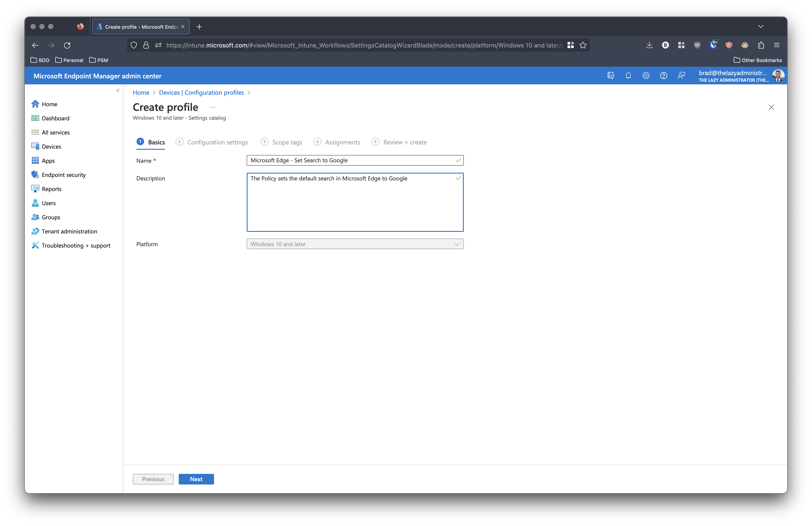812x526 pixels.
Task: Reload the current page
Action: click(x=67, y=45)
